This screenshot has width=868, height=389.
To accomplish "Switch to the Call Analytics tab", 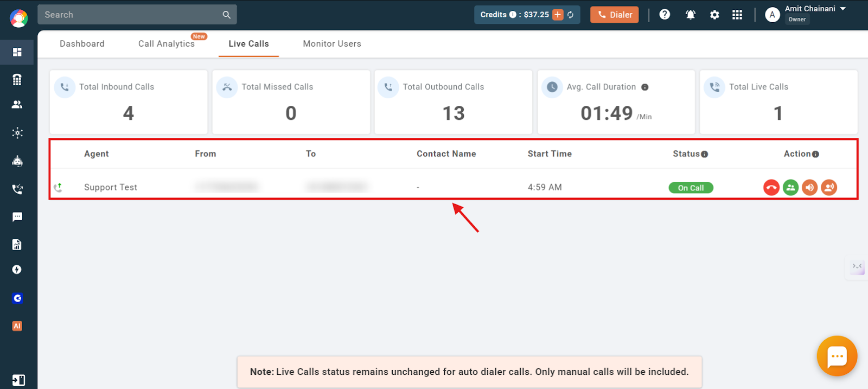I will pyautogui.click(x=167, y=44).
